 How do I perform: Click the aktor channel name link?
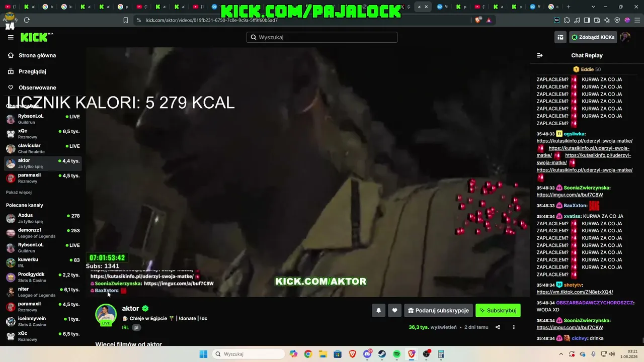coord(130,309)
